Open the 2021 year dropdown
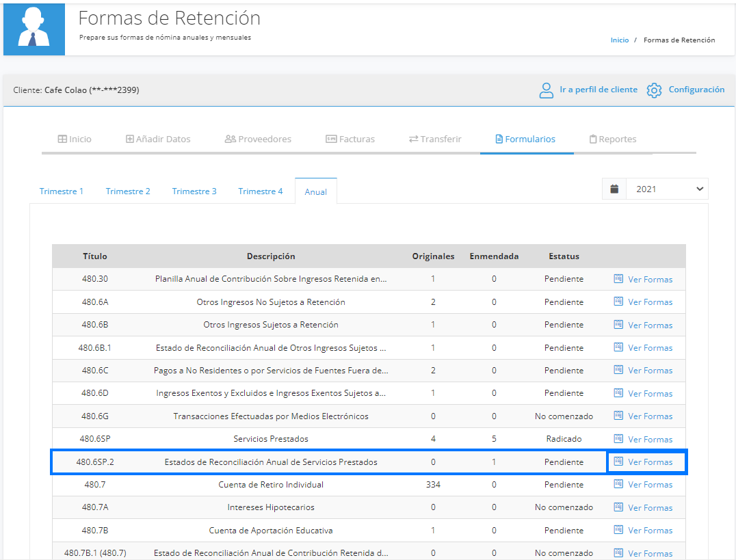Image resolution: width=736 pixels, height=560 pixels. tap(667, 189)
